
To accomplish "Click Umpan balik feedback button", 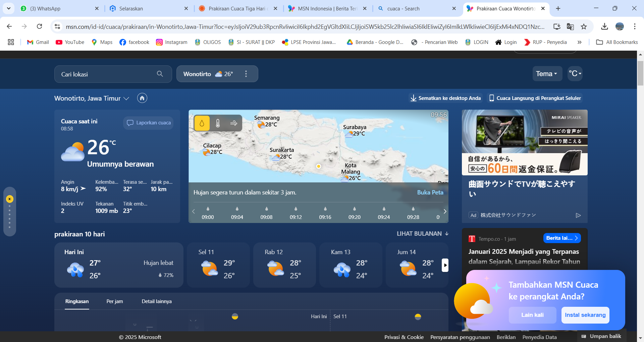I will coord(601,336).
